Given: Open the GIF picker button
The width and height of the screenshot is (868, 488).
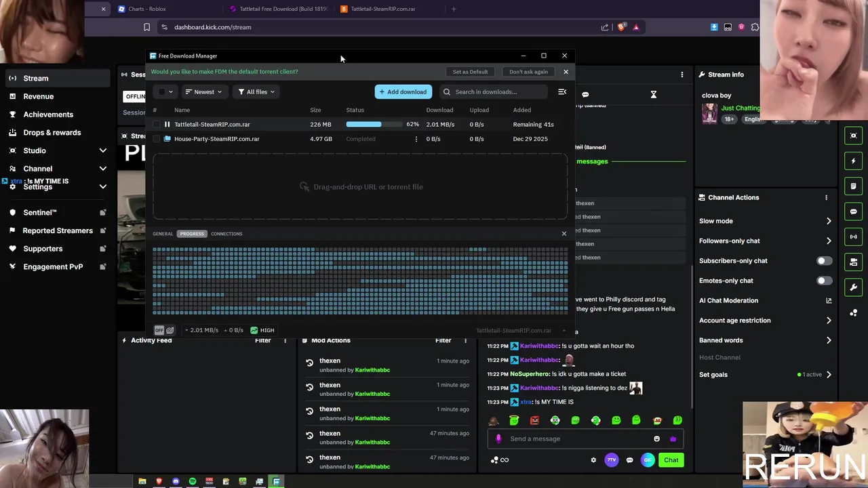Looking at the screenshot, I should coord(648,460).
